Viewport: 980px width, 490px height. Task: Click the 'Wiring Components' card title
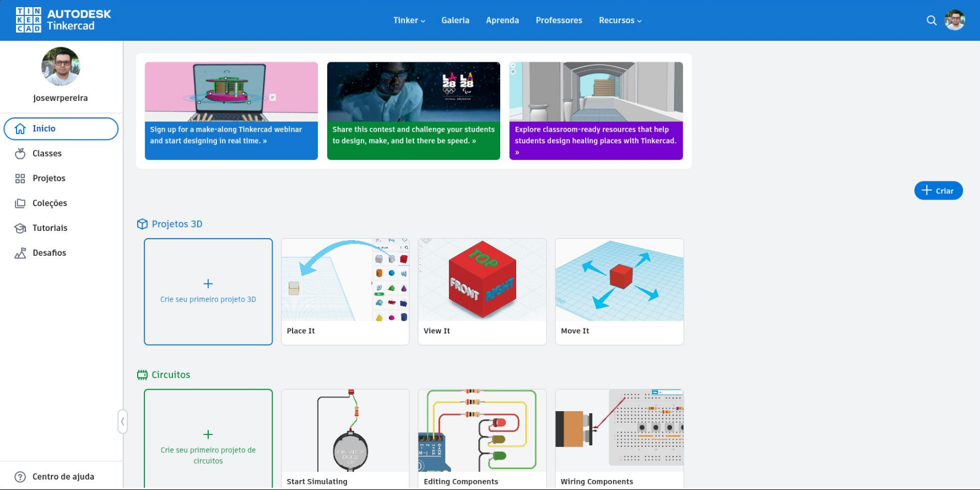[x=597, y=482]
